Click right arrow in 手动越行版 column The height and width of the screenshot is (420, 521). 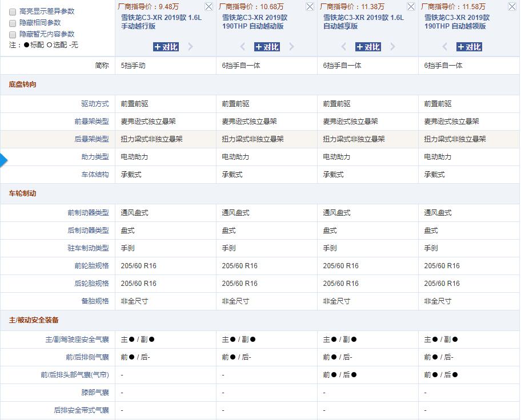pos(190,47)
